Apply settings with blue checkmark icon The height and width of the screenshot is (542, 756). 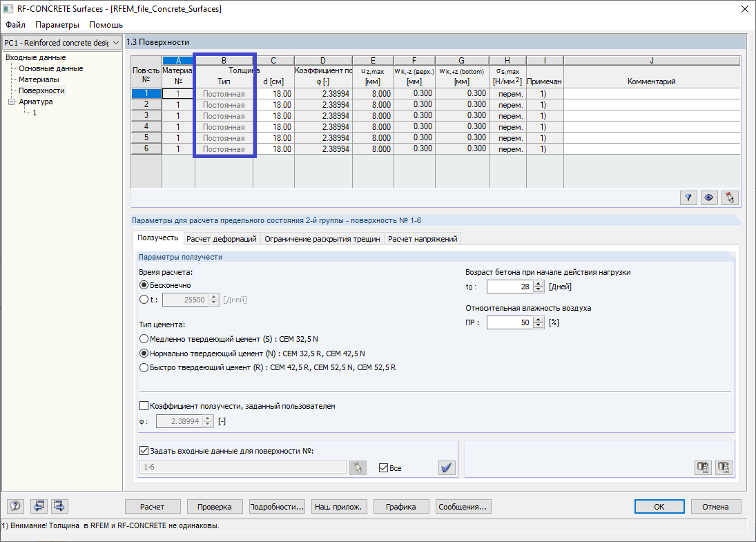coord(447,467)
